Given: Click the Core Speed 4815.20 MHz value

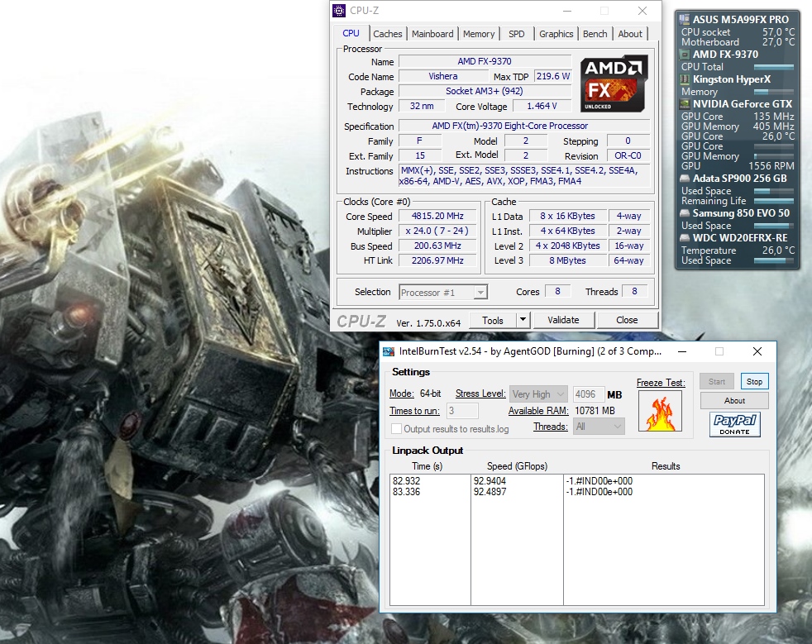Looking at the screenshot, I should click(x=437, y=216).
